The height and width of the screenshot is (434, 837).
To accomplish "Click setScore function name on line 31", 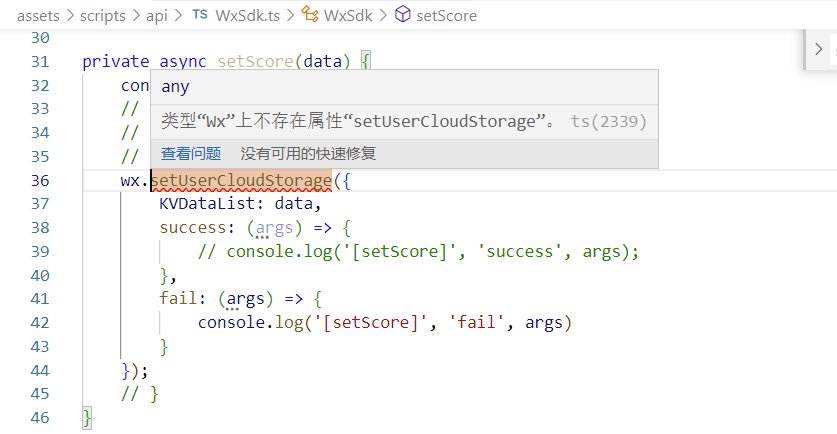I will click(255, 62).
